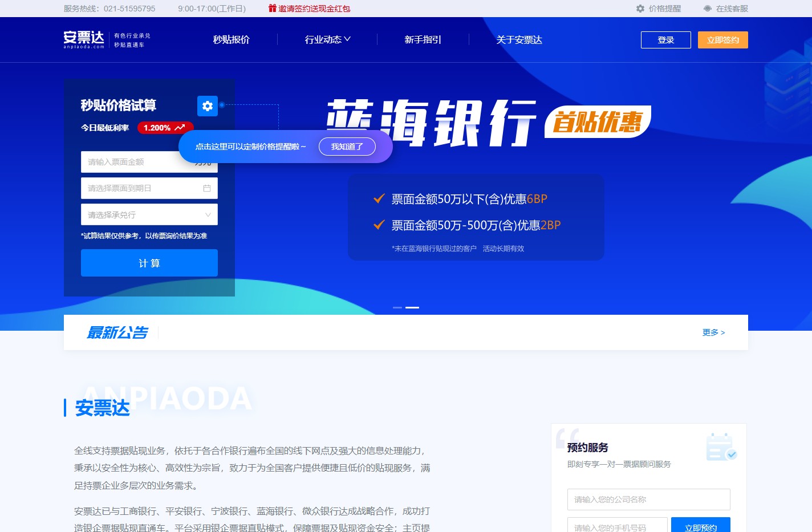Screen dimensions: 812x532
Task: Click the 请输入您的公司名称 field
Action: point(649,499)
